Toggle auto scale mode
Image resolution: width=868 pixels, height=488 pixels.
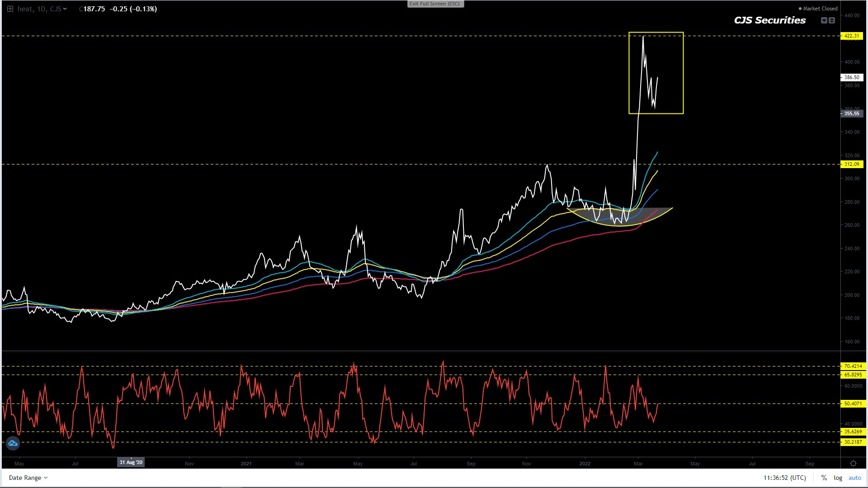(x=854, y=478)
